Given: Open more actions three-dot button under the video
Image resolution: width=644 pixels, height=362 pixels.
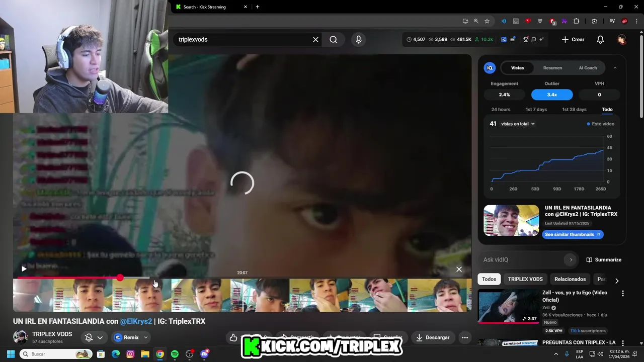Looking at the screenshot, I should coord(465,337).
